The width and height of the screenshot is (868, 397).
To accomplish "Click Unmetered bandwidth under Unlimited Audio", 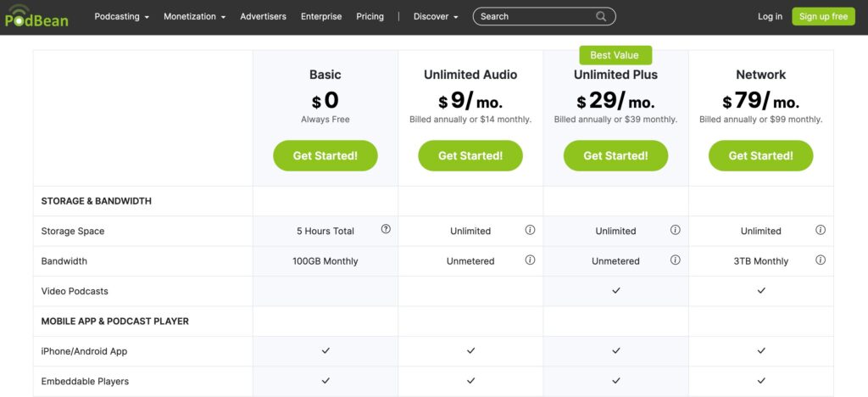I will (470, 260).
